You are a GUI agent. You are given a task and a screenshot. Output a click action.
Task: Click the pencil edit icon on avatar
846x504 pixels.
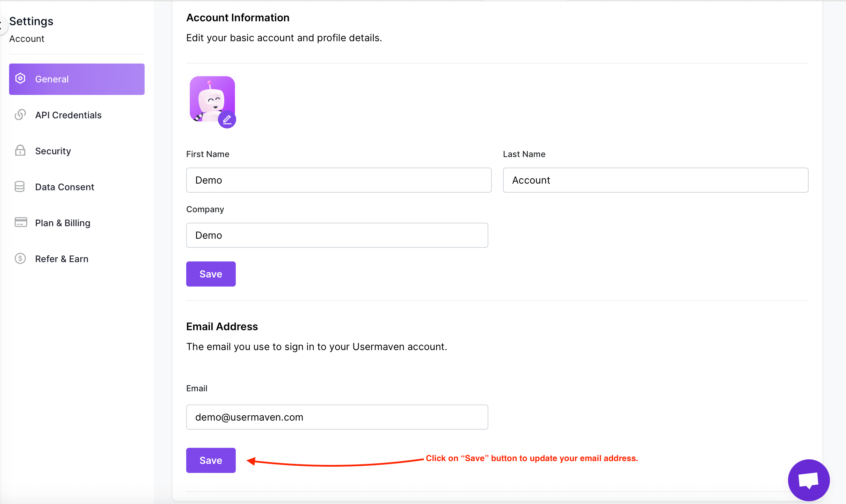(227, 120)
